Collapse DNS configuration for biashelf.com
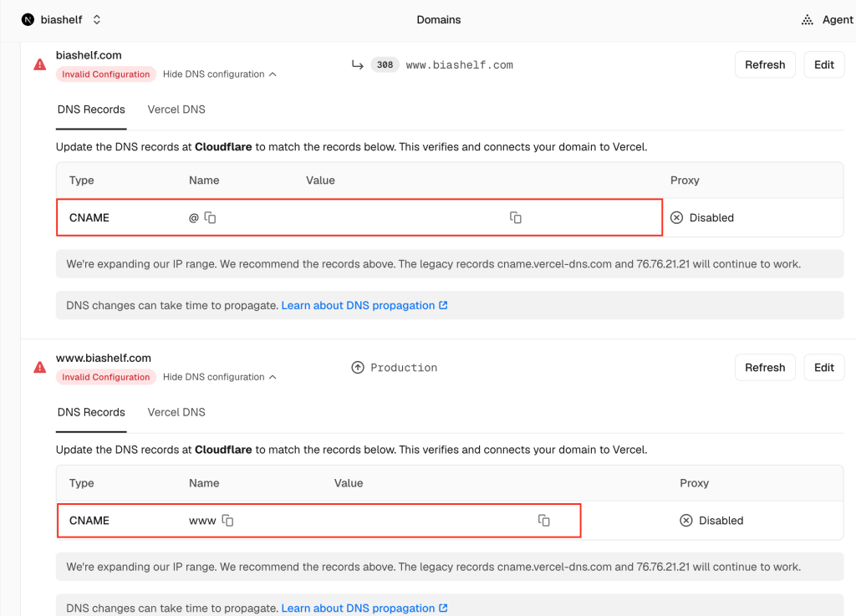 tap(220, 74)
